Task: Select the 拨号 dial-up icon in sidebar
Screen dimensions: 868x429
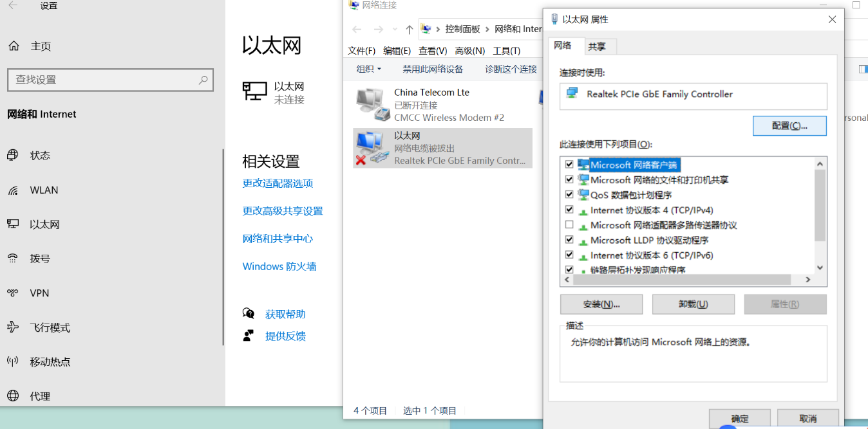Action: [x=13, y=259]
